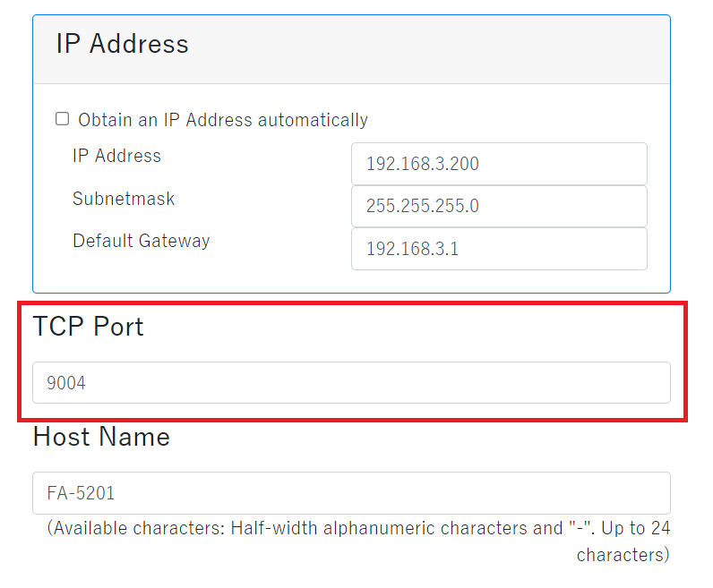This screenshot has height=588, width=713.
Task: Click the empty panel area below the Default Gateway label
Action: click(179, 273)
